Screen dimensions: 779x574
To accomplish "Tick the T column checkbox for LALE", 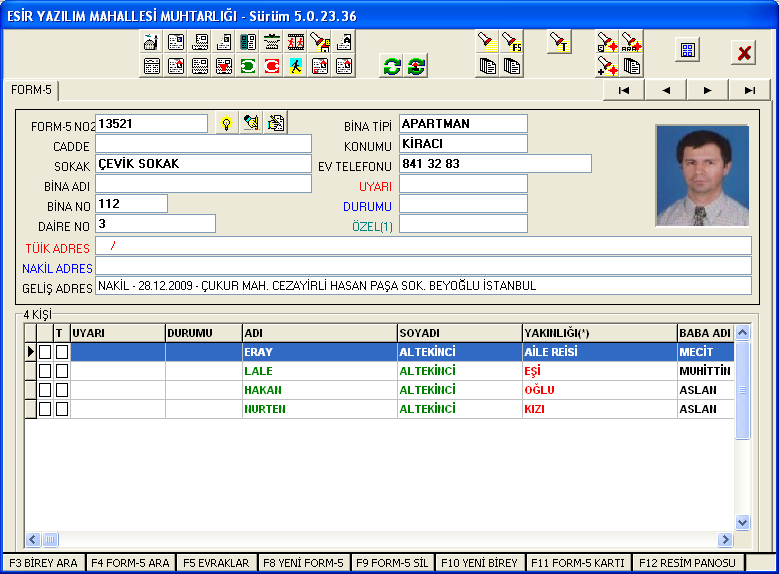I will tap(62, 371).
